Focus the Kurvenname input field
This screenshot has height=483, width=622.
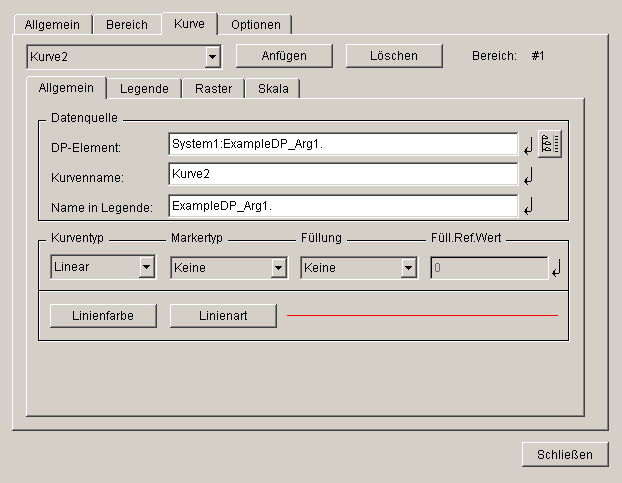click(343, 174)
